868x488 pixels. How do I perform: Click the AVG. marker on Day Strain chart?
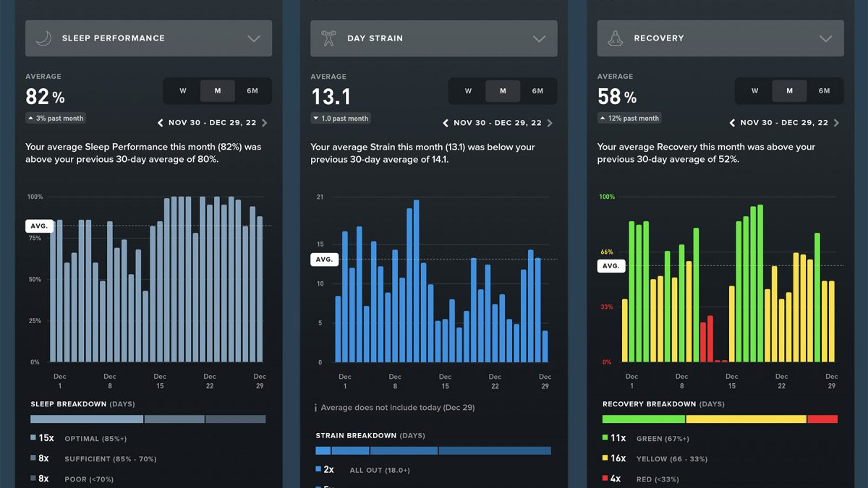325,260
